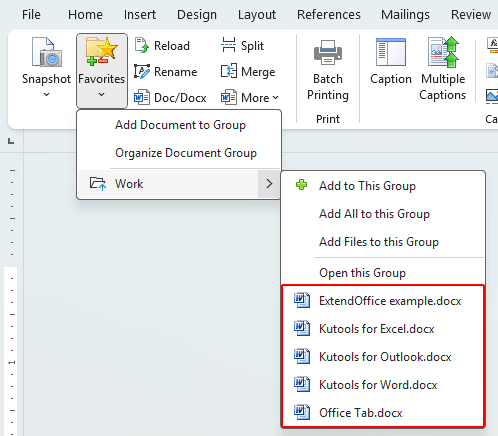
Task: Click the Multiple Captions icon
Action: pos(443,52)
